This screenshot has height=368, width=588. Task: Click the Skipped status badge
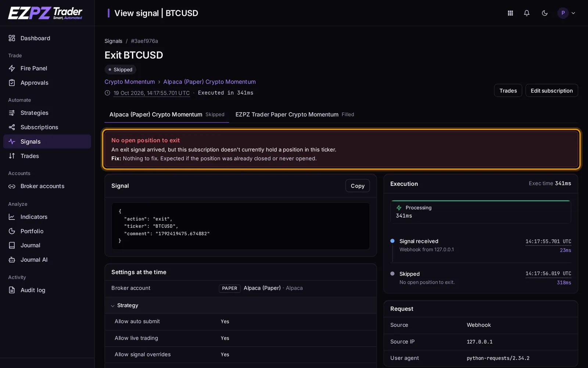coord(121,70)
